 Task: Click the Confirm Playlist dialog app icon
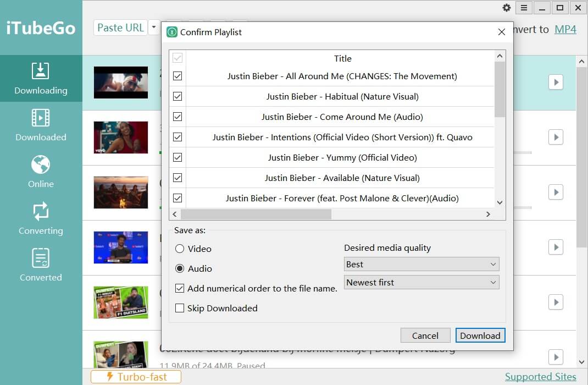pyautogui.click(x=172, y=32)
